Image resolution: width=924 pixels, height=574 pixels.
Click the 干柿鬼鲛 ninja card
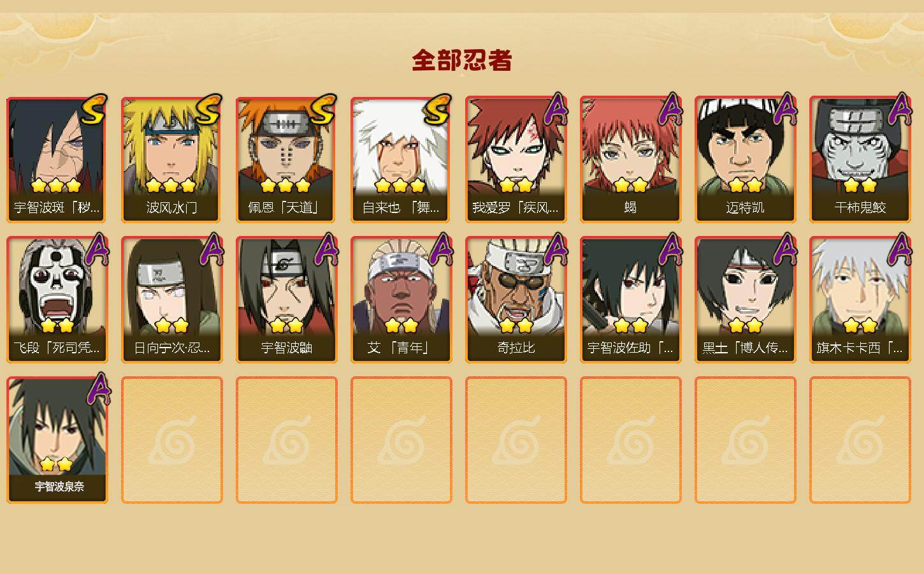click(x=860, y=159)
